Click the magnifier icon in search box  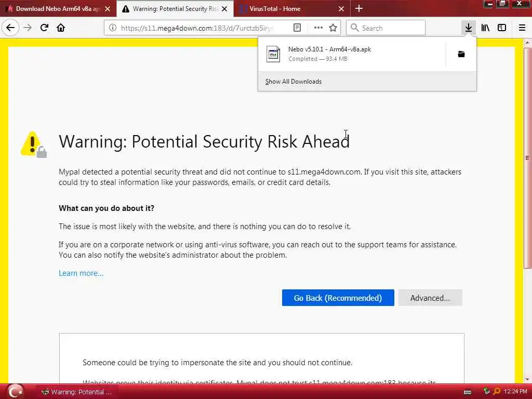(x=354, y=28)
